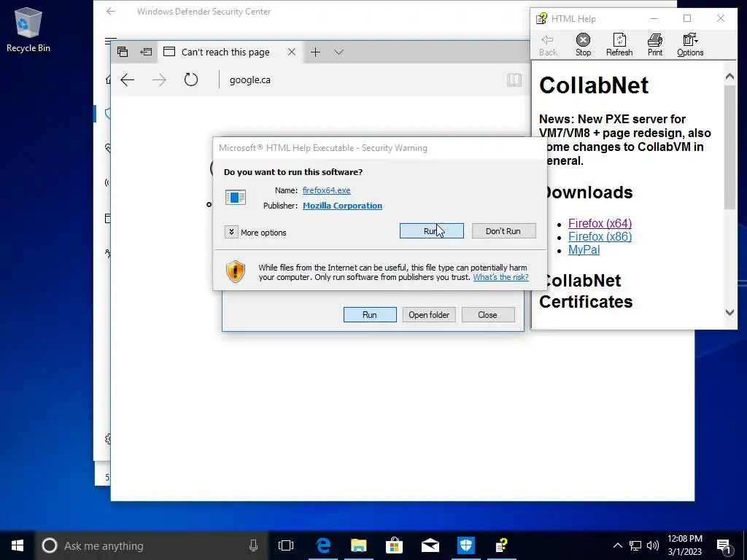Screen dimensions: 747x560
Task: Click Edge reading view book icon
Action: 514,79
